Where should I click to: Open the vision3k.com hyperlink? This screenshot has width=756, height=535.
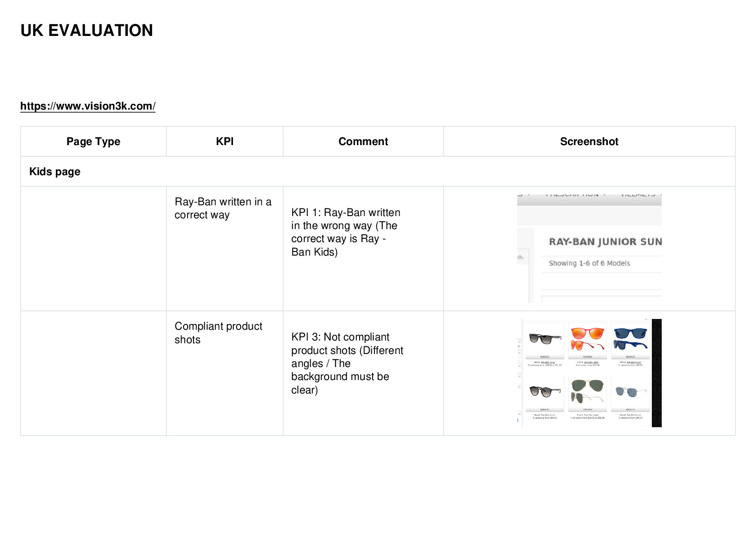pyautogui.click(x=88, y=106)
